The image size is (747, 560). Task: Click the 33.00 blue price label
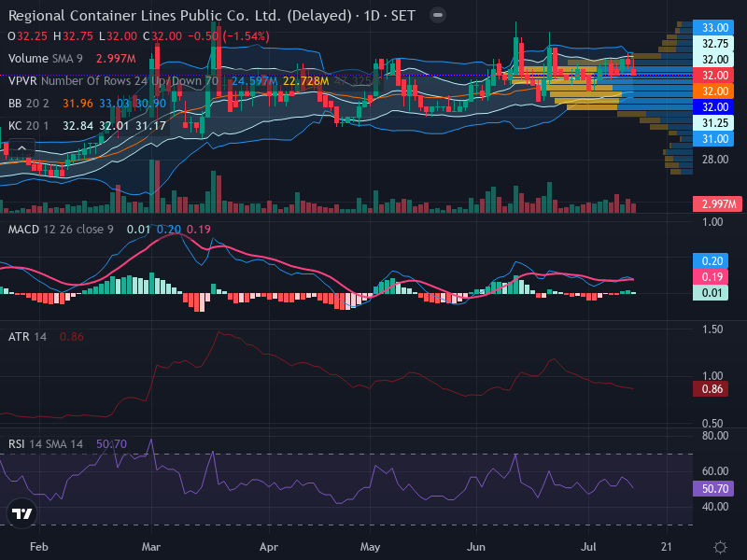[713, 28]
